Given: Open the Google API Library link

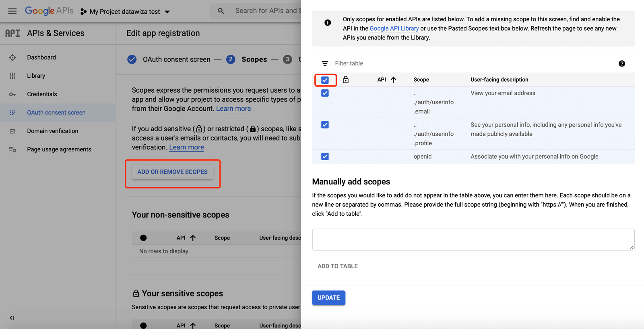Looking at the screenshot, I should [x=394, y=29].
